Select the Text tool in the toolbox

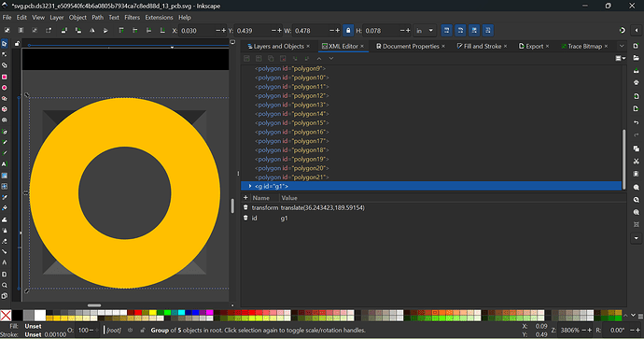click(x=5, y=164)
